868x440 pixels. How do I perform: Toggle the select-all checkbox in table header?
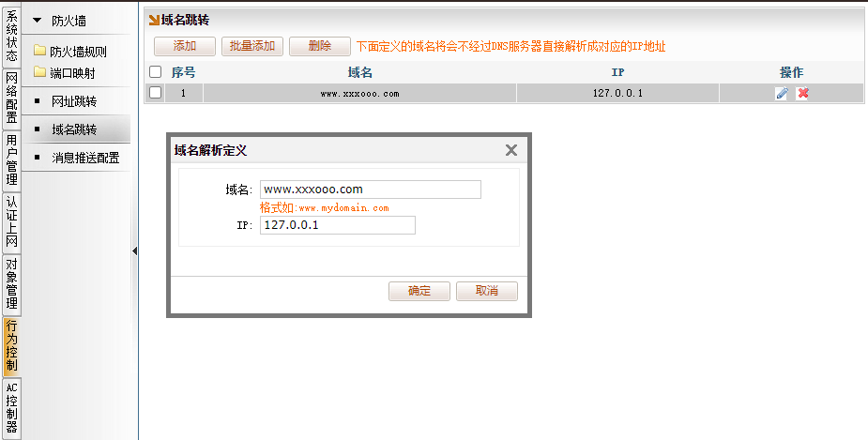pyautogui.click(x=156, y=71)
